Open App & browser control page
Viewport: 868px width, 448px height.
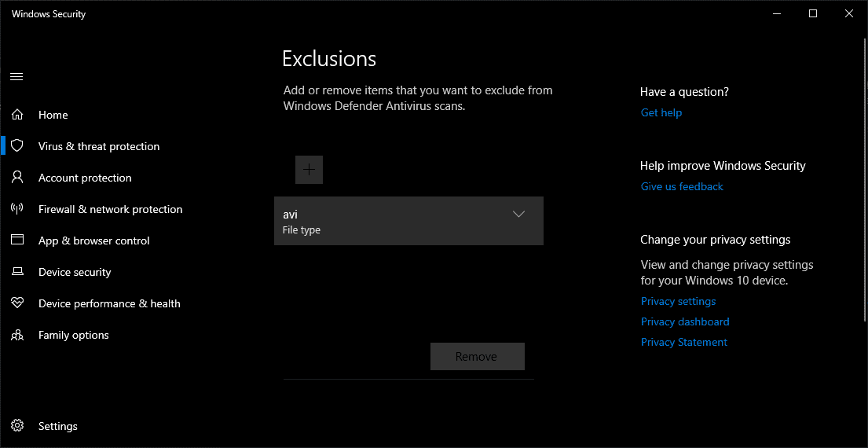click(94, 241)
